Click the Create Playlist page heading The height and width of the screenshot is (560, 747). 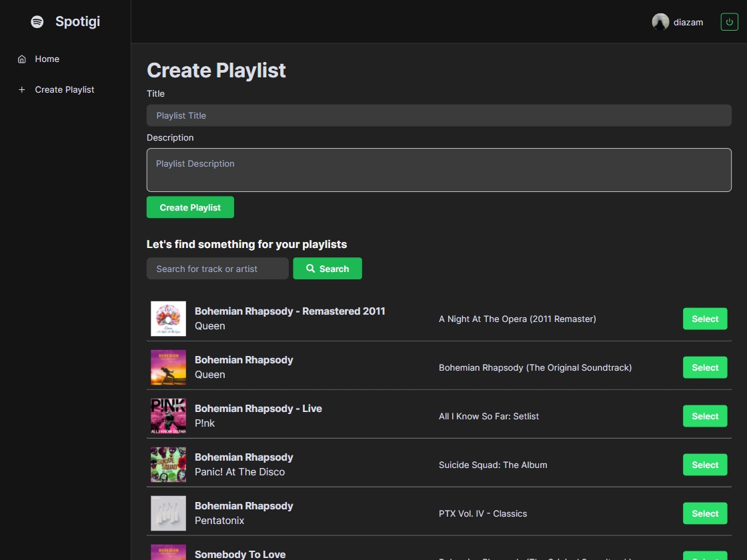coord(216,71)
